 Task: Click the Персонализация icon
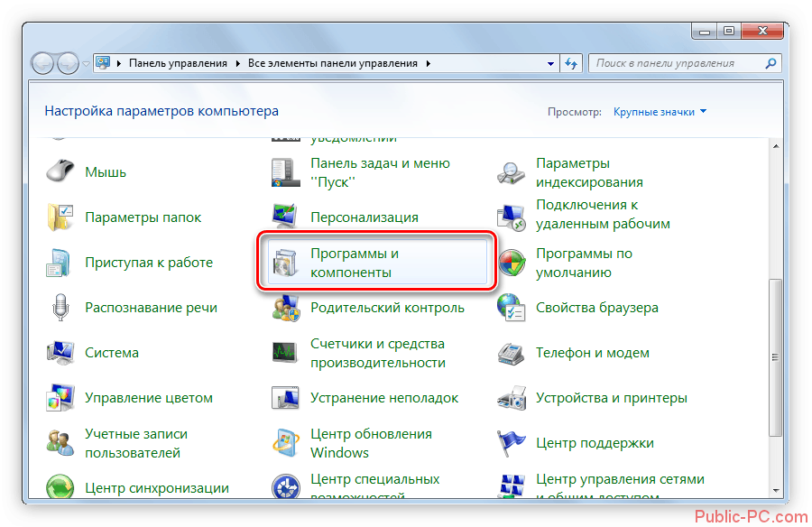285,217
